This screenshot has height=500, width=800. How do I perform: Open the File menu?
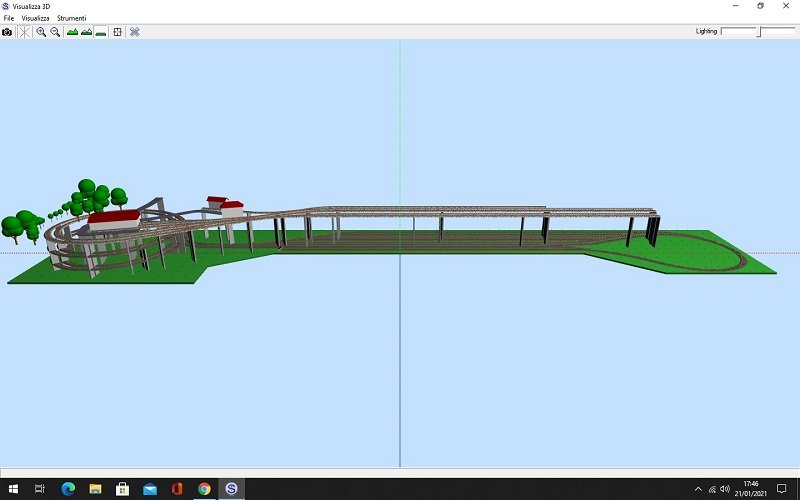pos(9,19)
